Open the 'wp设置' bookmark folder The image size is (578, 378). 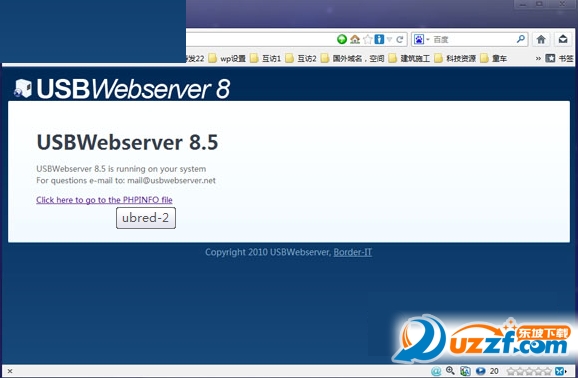(227, 58)
